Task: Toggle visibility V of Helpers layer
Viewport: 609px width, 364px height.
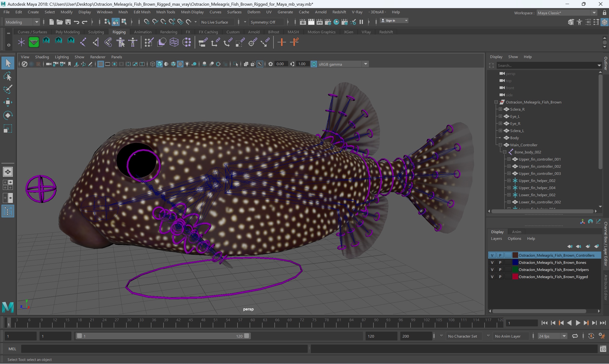Action: pos(492,269)
